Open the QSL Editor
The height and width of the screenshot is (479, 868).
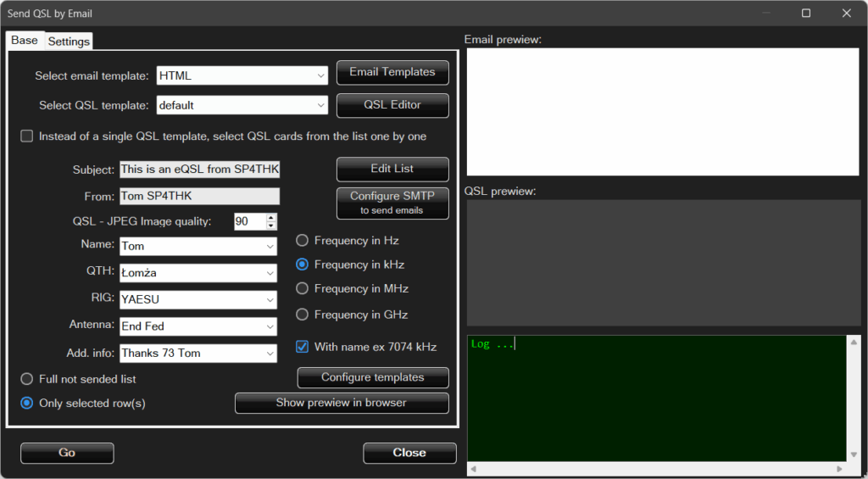tap(392, 105)
